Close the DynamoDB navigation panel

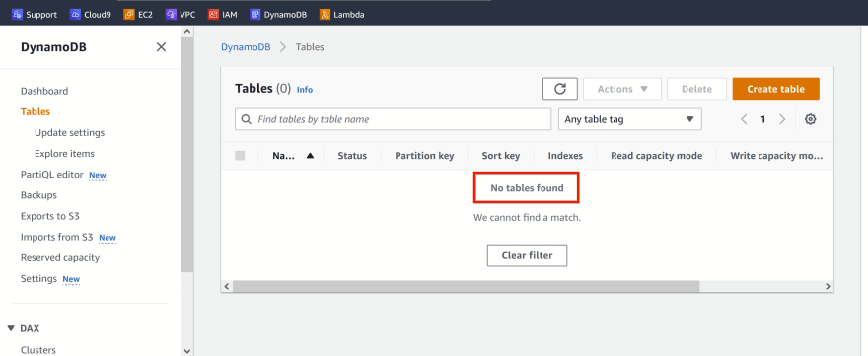tap(161, 47)
